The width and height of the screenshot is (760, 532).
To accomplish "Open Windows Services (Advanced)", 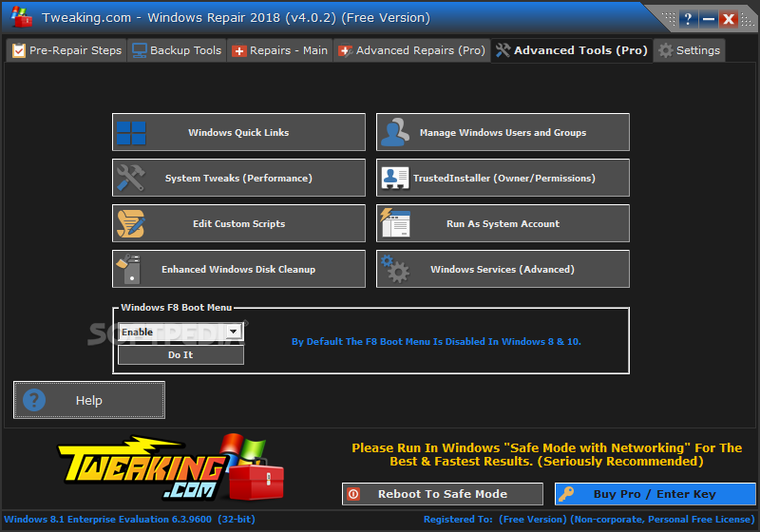I will 503,269.
